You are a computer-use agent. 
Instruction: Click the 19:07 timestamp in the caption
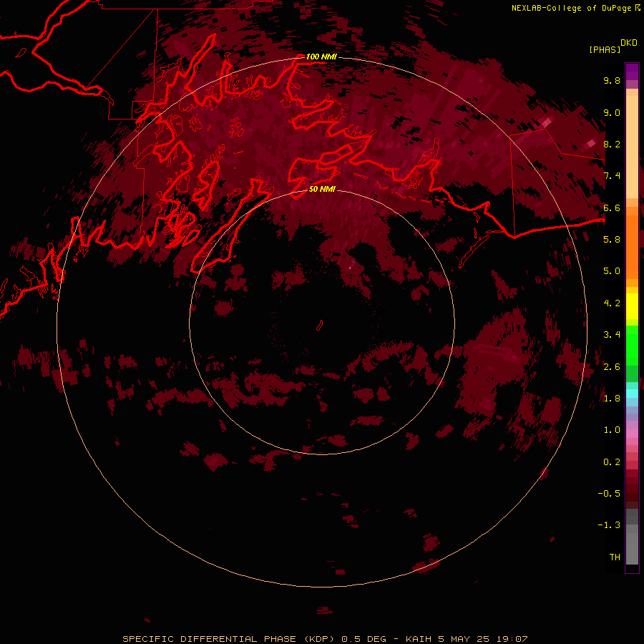pyautogui.click(x=511, y=639)
